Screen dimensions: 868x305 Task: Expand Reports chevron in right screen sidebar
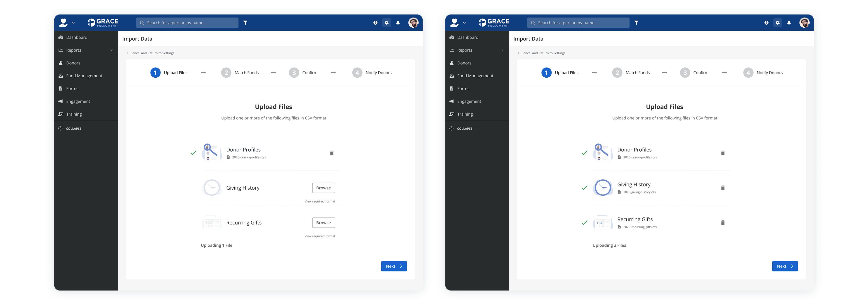pyautogui.click(x=503, y=50)
